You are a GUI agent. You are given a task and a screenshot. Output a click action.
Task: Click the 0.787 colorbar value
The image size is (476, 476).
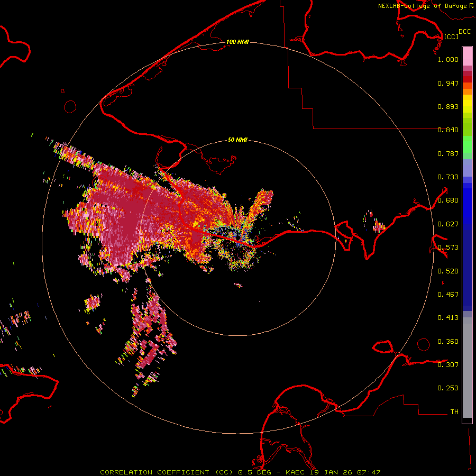(448, 153)
